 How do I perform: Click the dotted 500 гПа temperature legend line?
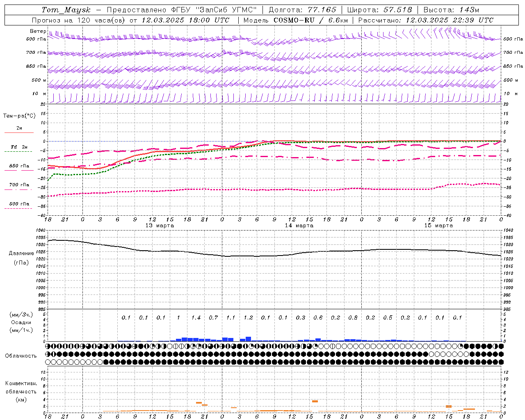pos(18,208)
